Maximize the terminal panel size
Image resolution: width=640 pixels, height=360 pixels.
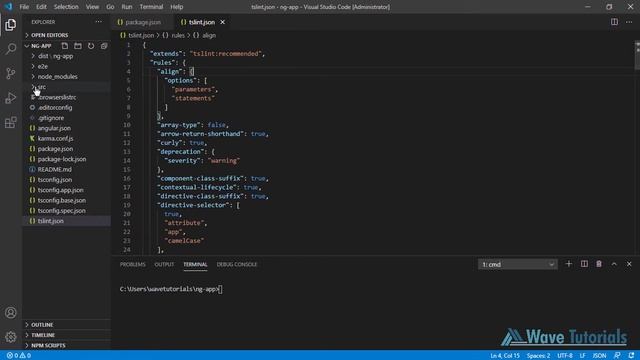[x=614, y=264]
